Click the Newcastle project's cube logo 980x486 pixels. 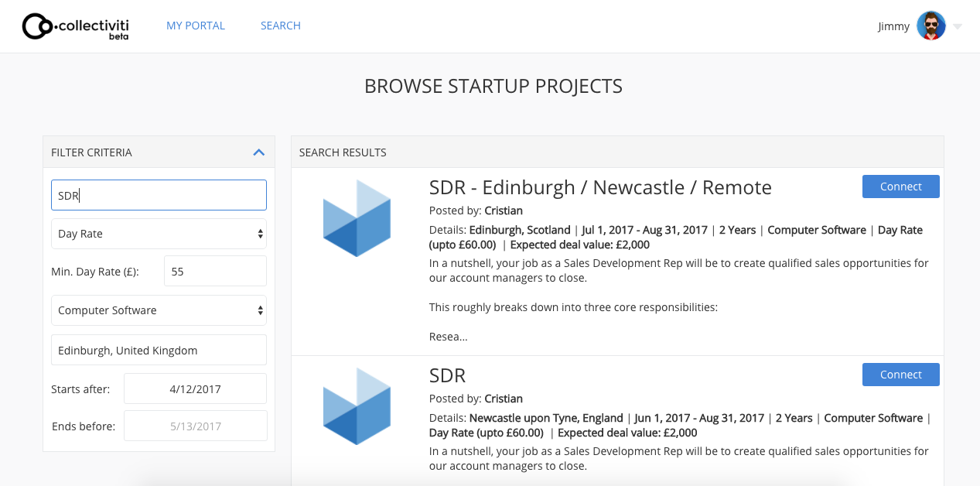(x=357, y=406)
